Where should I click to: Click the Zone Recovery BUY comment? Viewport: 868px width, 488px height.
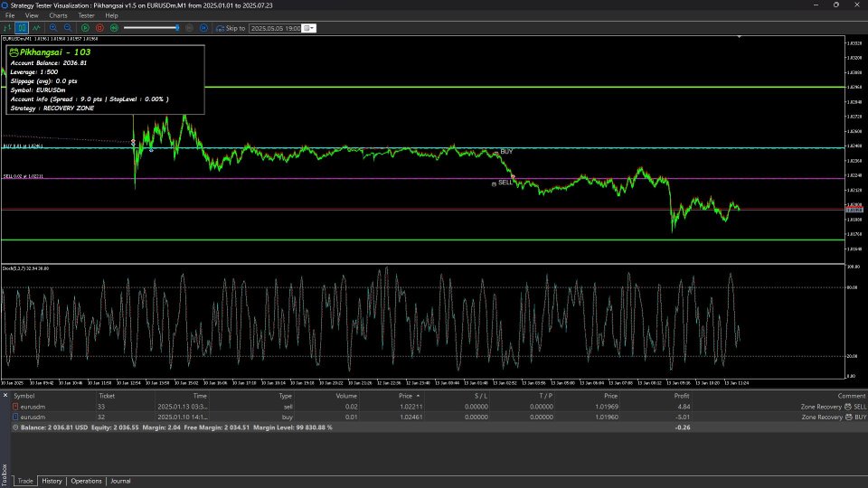tap(835, 418)
